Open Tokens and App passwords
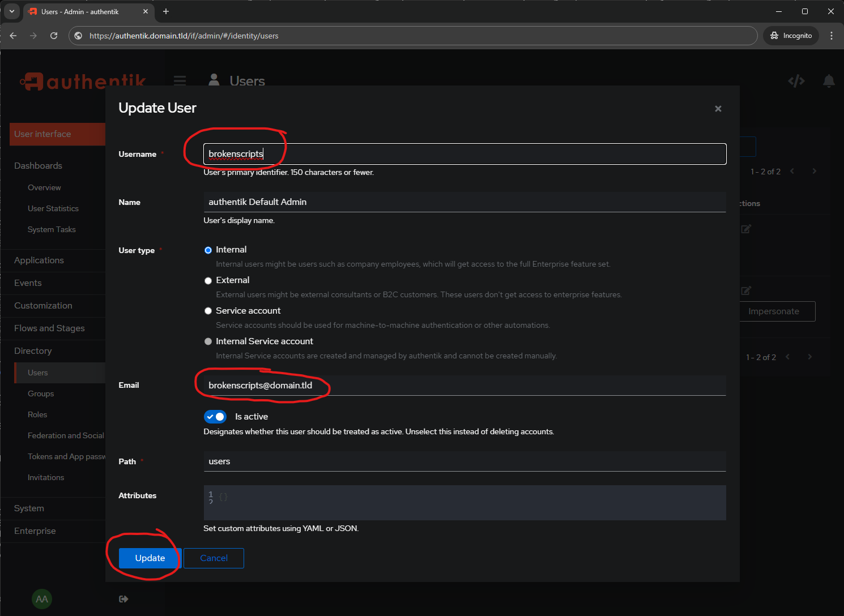The image size is (844, 616). pos(66,457)
